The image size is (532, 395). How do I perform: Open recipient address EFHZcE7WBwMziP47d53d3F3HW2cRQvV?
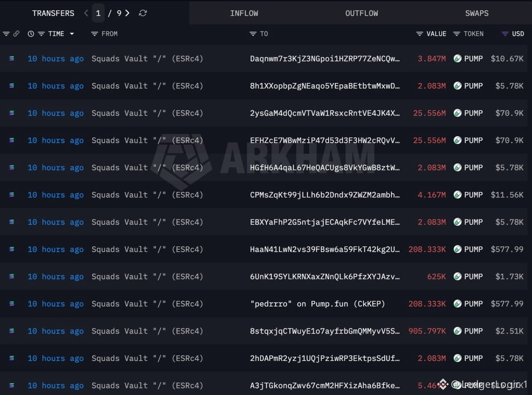325,140
